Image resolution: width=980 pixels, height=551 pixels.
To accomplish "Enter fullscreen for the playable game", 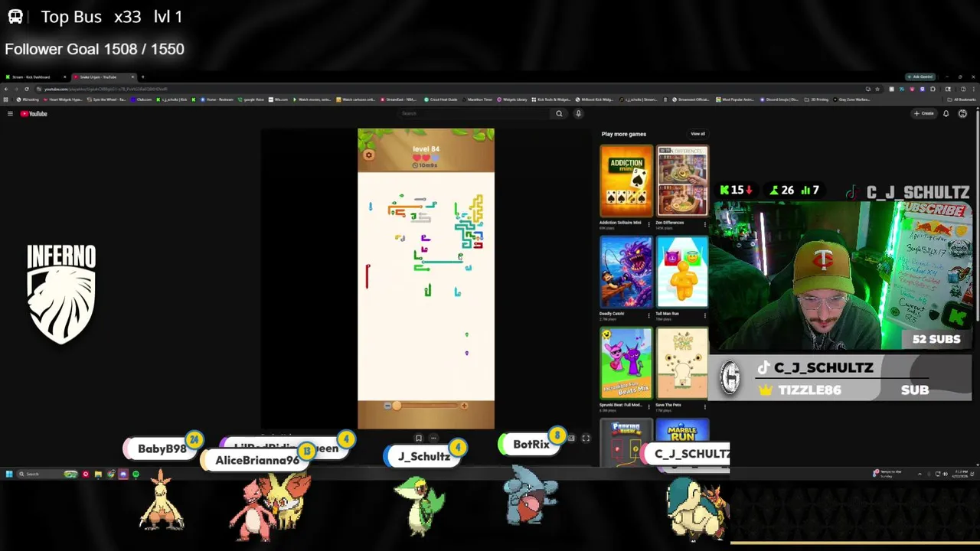I will point(586,439).
